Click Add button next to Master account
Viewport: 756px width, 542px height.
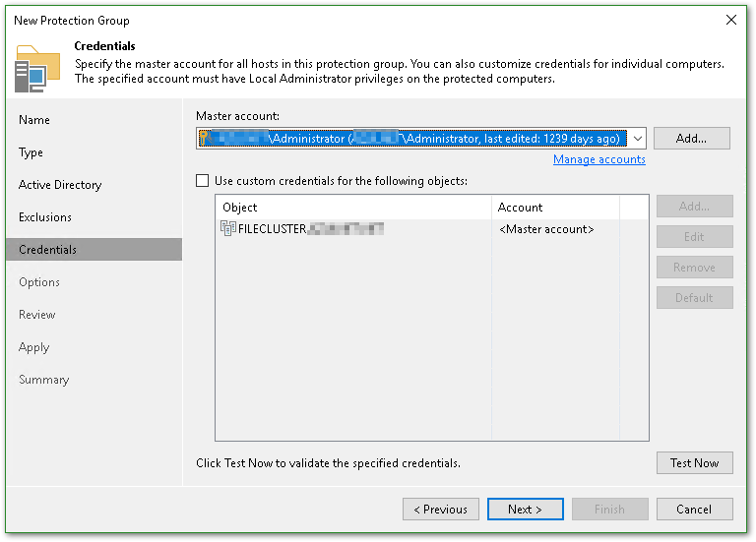(x=691, y=139)
